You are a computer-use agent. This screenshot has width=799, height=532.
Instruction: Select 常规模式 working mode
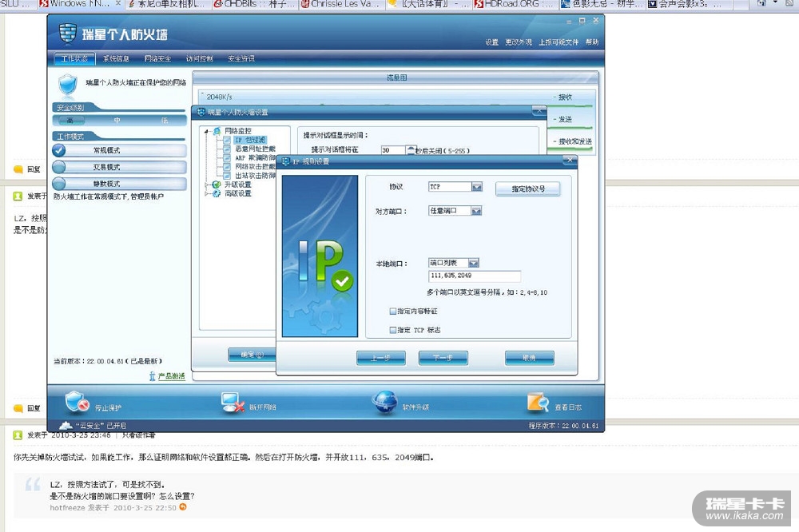[119, 150]
